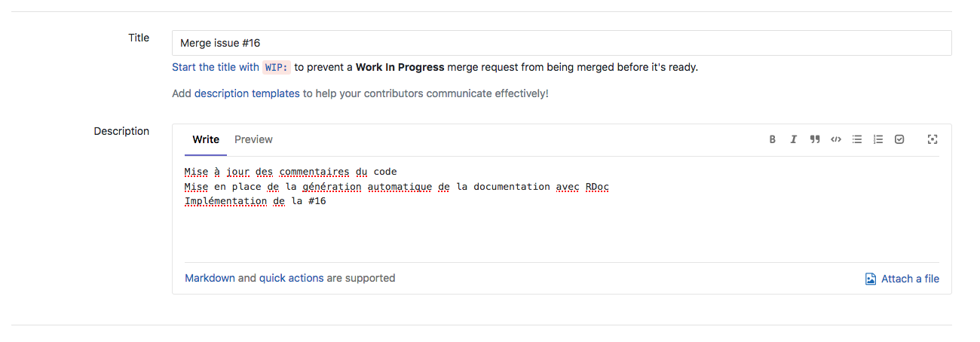This screenshot has width=980, height=342.
Task: Click the Title field label
Action: (139, 38)
